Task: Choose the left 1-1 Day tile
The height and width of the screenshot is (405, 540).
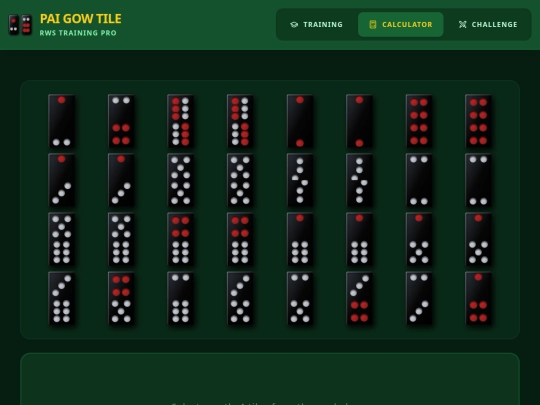Action: point(300,121)
